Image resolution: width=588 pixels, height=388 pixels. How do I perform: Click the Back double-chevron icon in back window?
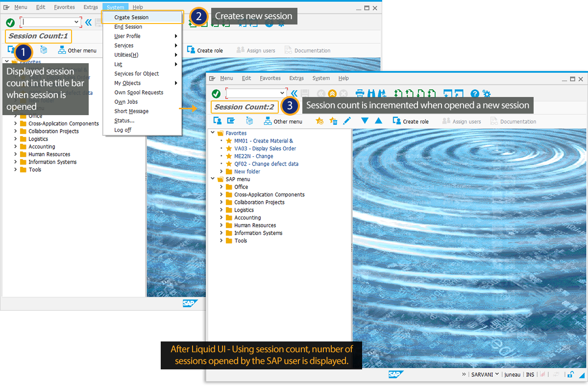(88, 22)
